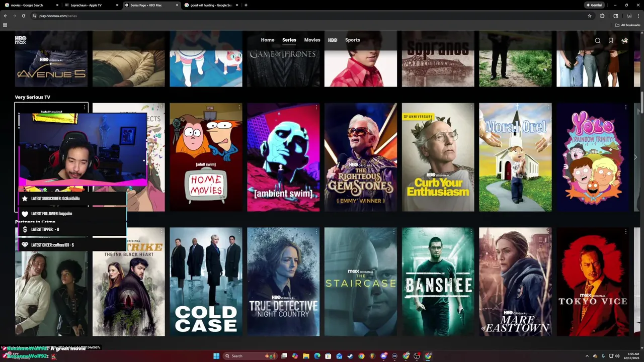The height and width of the screenshot is (362, 644).
Task: Open options menu on Home Movies poster
Action: 239,108
